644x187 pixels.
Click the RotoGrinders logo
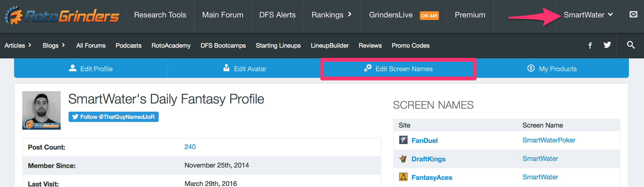tap(62, 16)
